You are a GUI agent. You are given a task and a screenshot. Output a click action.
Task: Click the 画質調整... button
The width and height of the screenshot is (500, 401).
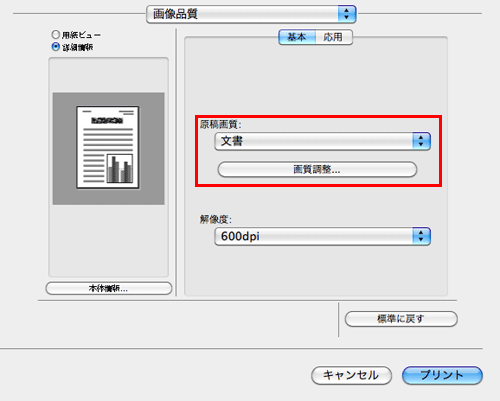pos(317,169)
